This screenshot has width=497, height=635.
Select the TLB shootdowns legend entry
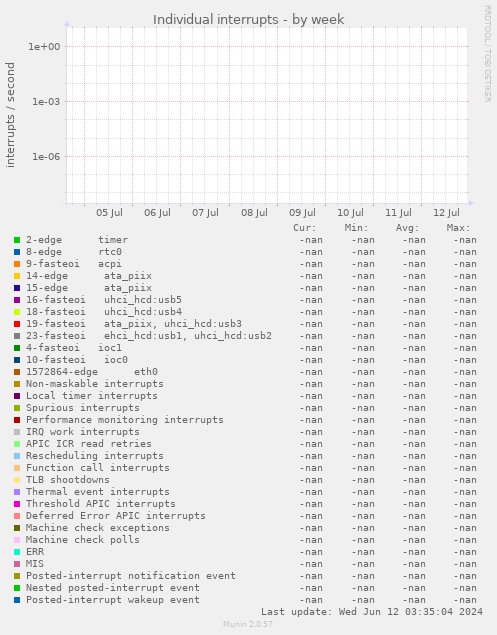(x=68, y=480)
